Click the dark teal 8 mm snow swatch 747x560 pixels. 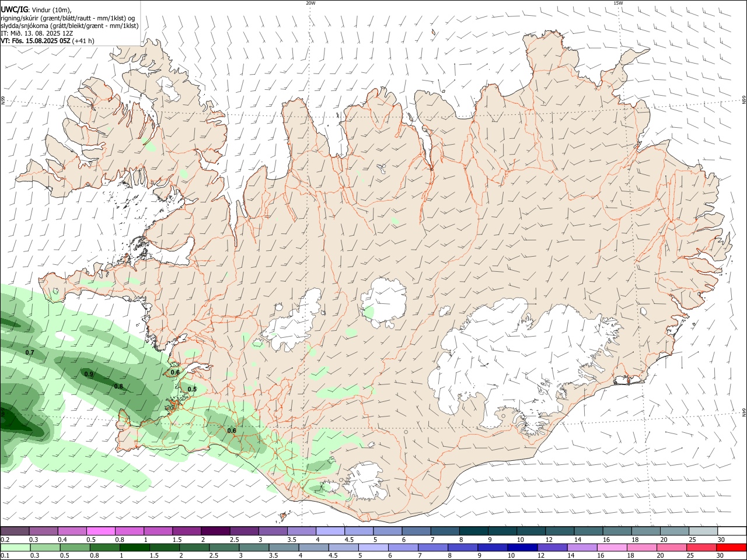474,531
